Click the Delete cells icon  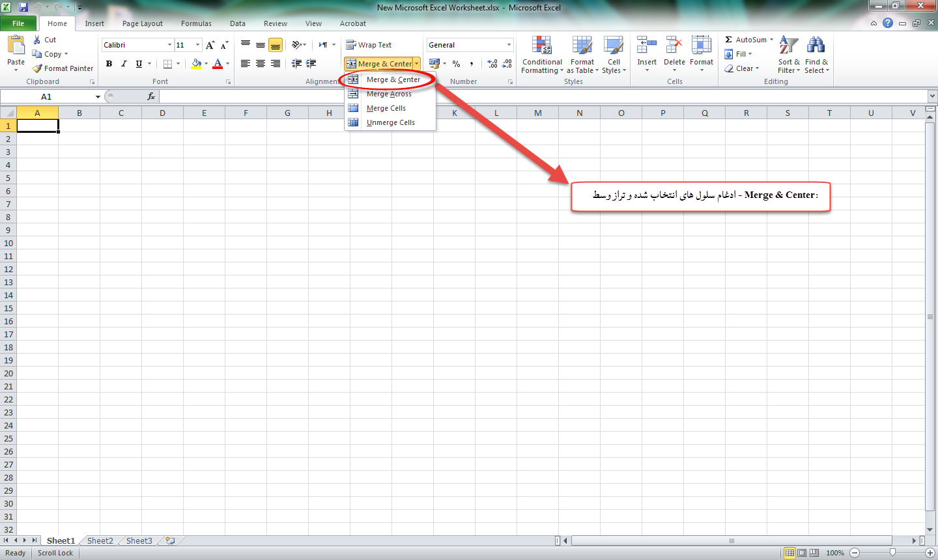(674, 46)
